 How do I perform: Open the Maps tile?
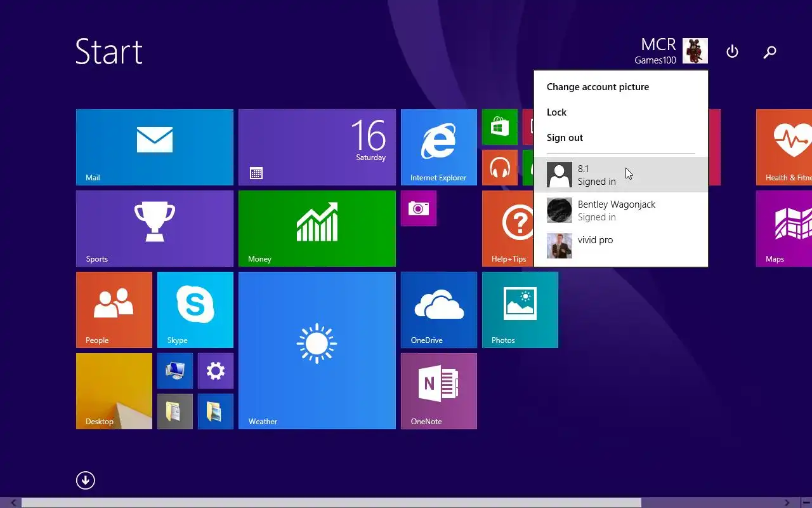pos(784,229)
